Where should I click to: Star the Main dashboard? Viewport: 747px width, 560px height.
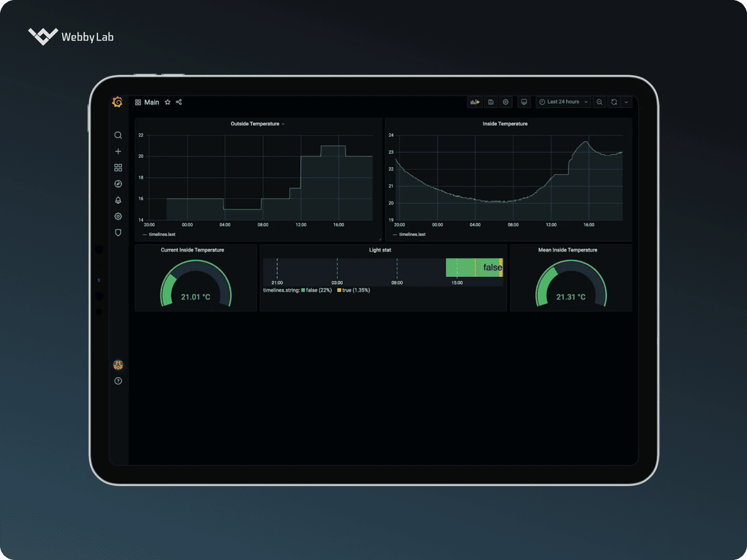pos(168,102)
